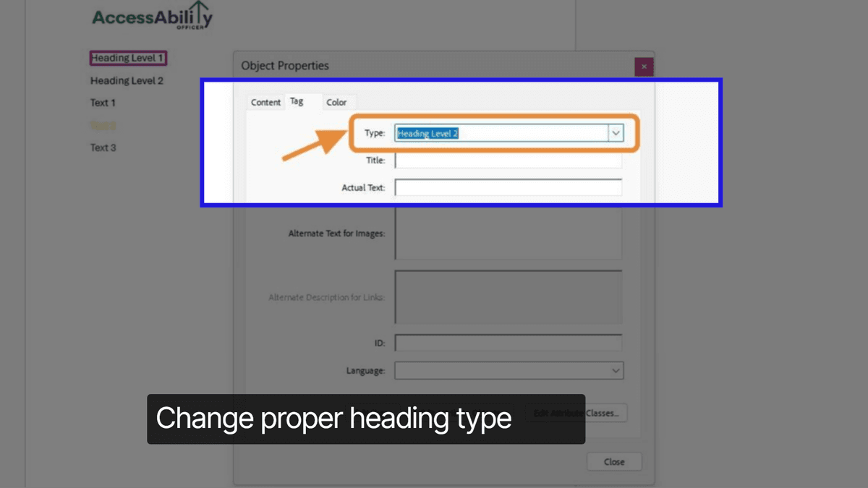
Task: Select the Heading Level 1 text in document
Action: (127, 58)
